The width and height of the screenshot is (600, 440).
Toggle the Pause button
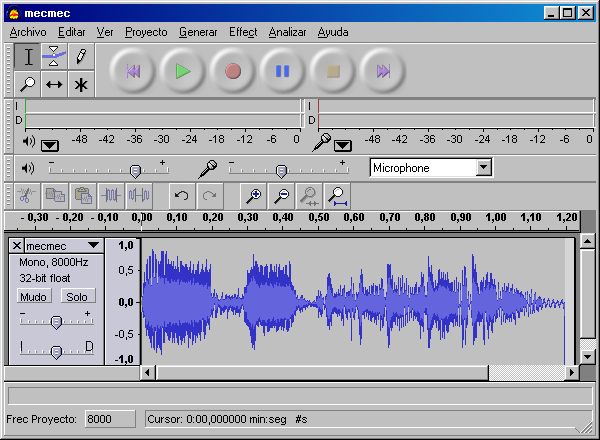283,71
